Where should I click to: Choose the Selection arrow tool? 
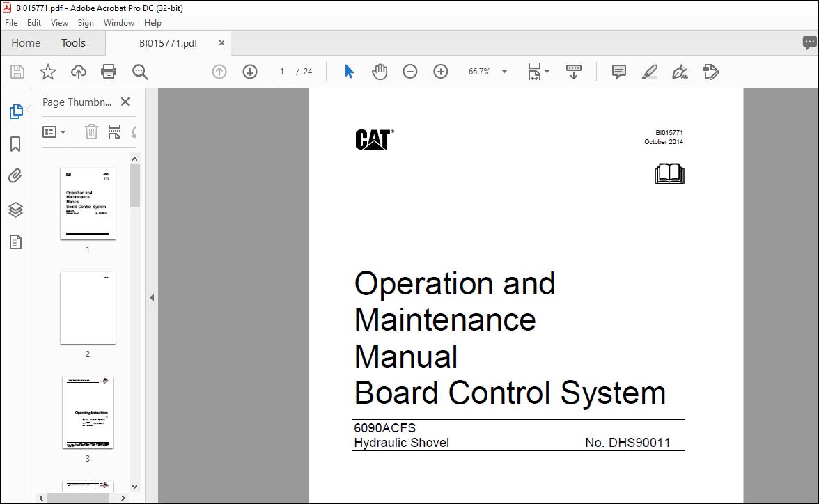[x=349, y=72]
